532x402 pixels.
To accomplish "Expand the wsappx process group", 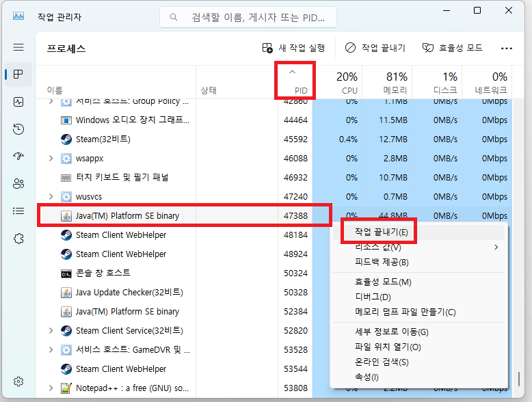I will [51, 159].
